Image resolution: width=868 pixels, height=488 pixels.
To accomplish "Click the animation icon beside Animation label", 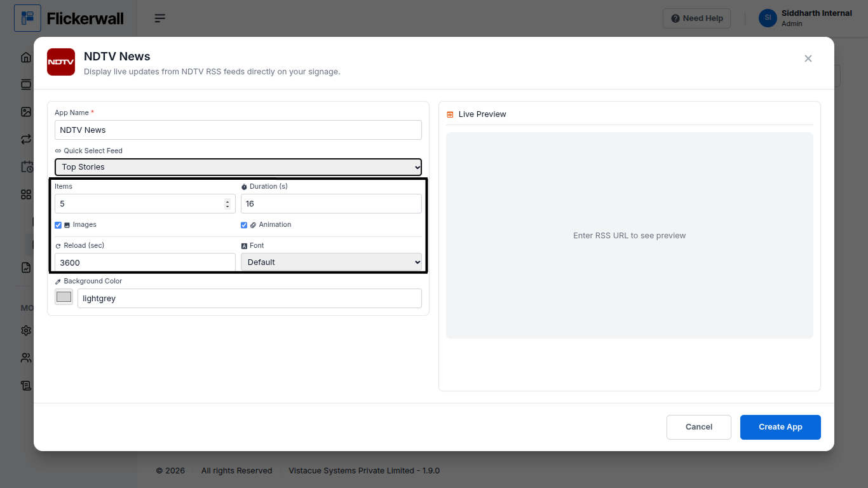I will [x=253, y=225].
